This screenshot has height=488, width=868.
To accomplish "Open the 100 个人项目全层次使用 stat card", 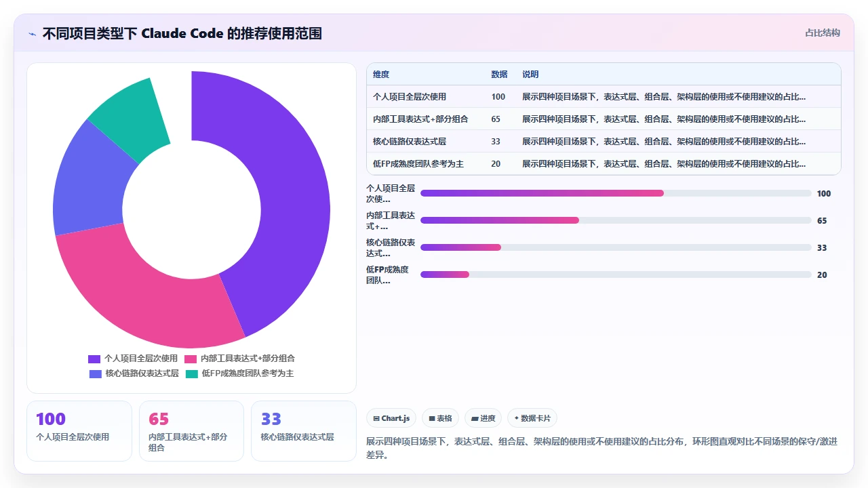I will point(79,431).
